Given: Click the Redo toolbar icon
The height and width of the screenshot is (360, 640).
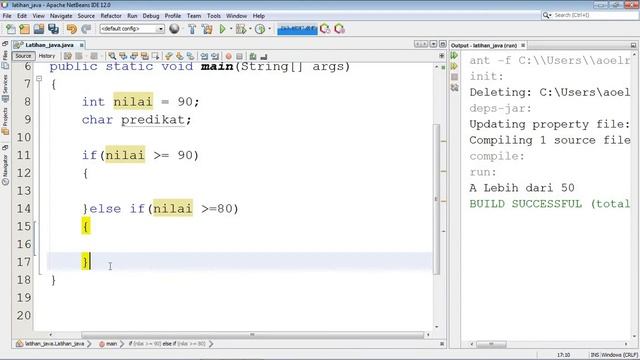Looking at the screenshot, I should click(86, 29).
